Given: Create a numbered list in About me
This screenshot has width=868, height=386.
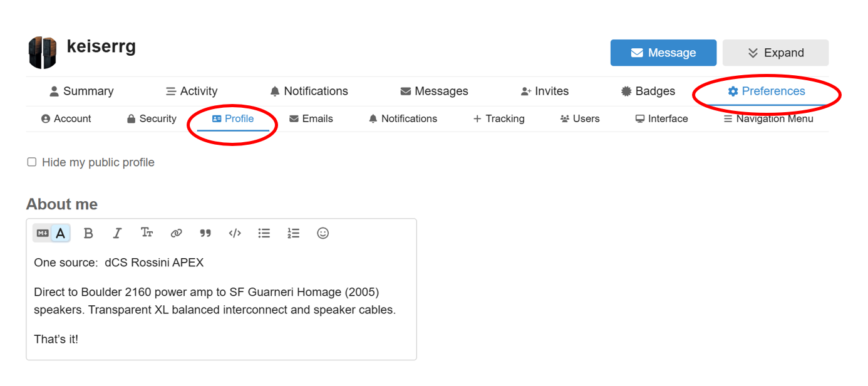Looking at the screenshot, I should click(293, 233).
